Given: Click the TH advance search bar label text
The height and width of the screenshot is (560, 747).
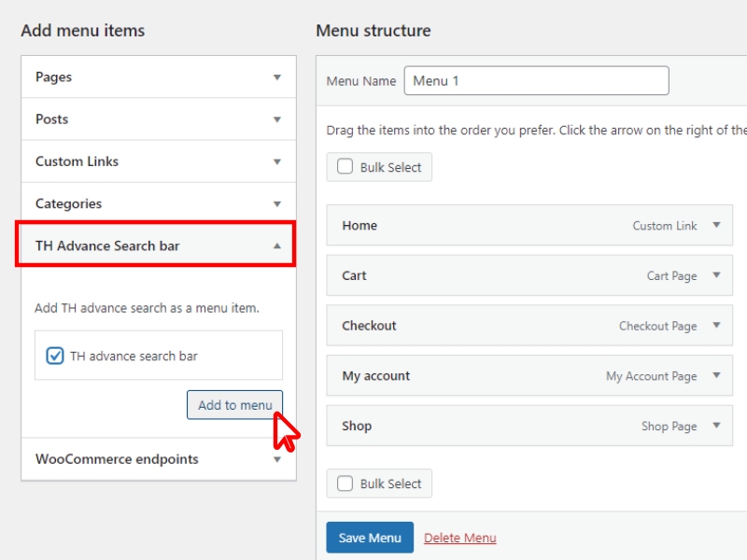Looking at the screenshot, I should (134, 357).
